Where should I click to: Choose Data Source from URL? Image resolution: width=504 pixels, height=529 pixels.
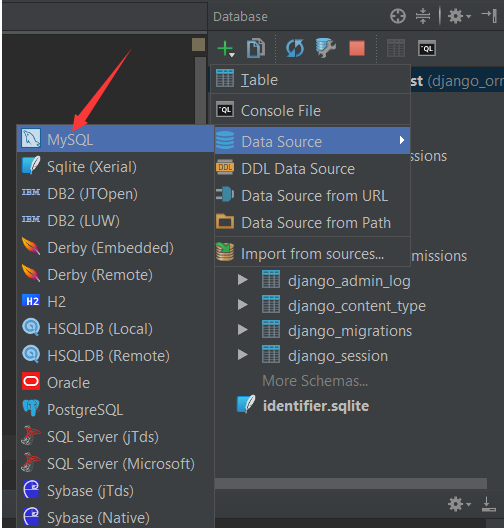click(312, 196)
